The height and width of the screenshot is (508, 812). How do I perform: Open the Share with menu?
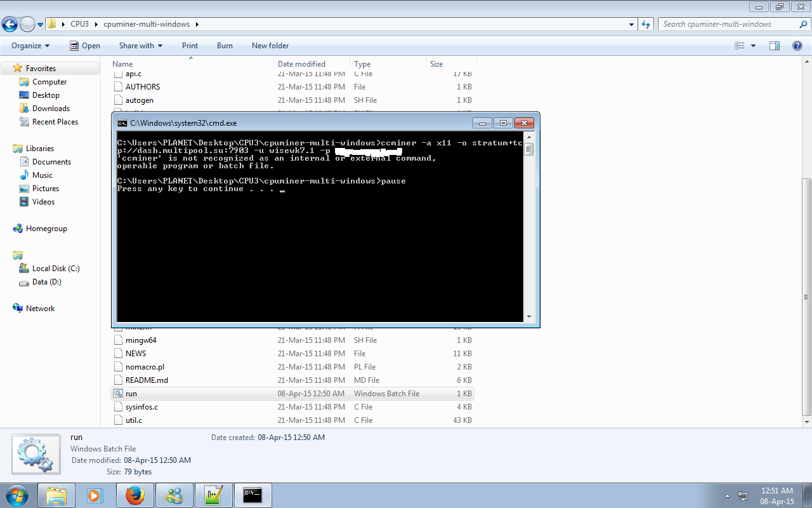tap(141, 46)
